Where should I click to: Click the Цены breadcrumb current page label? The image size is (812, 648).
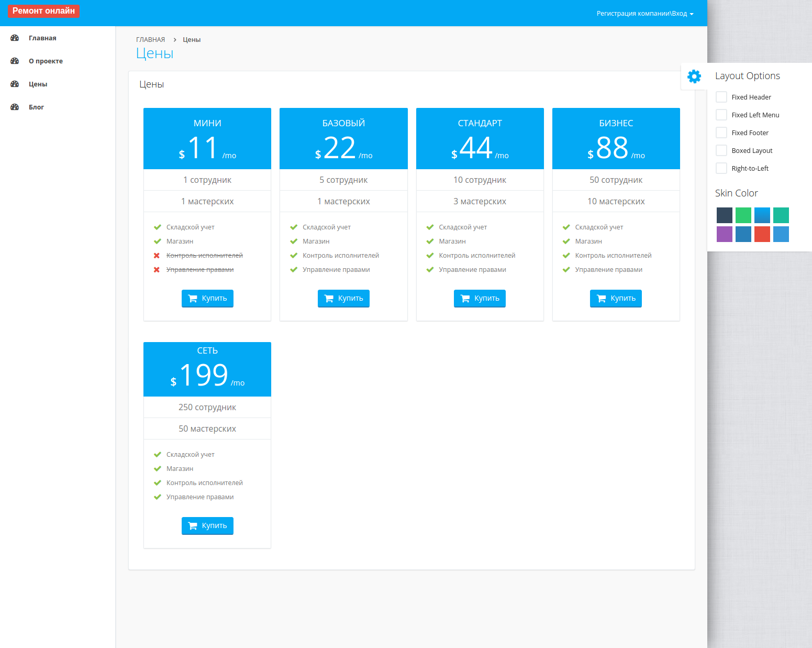192,40
